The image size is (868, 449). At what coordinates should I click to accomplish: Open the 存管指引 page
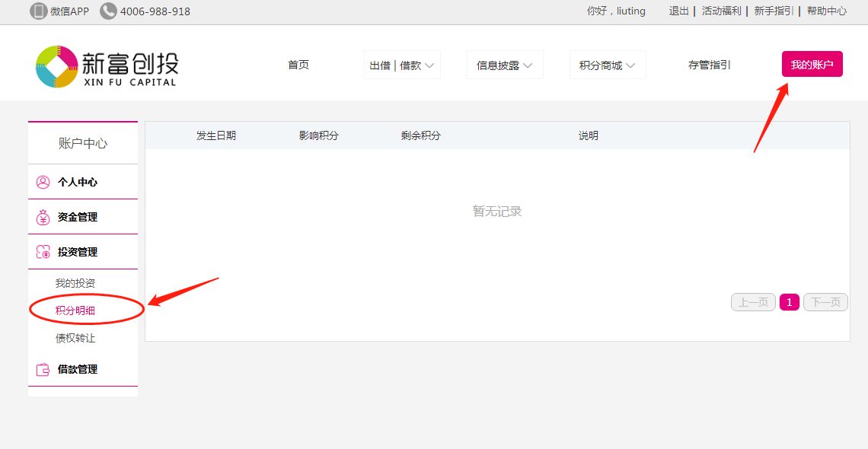[x=709, y=65]
